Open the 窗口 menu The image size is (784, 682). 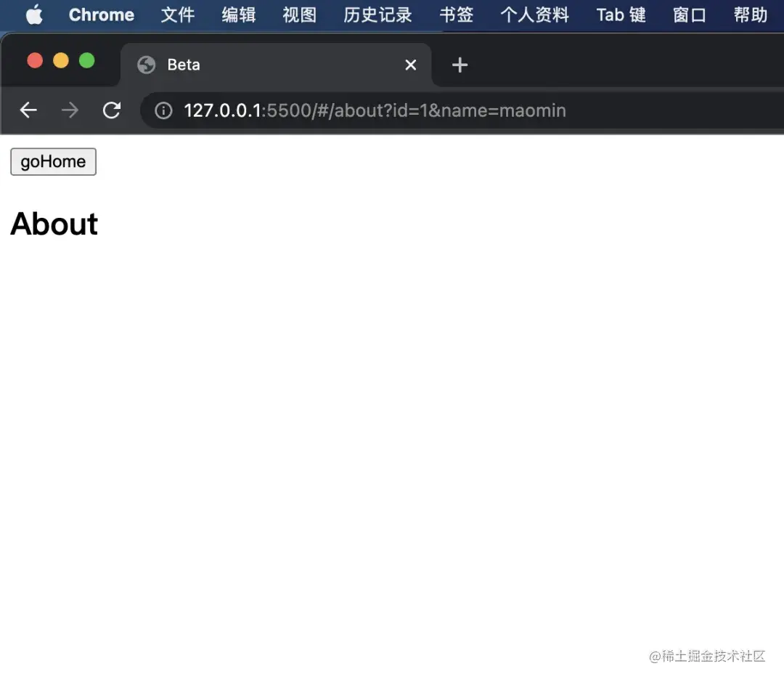point(688,15)
